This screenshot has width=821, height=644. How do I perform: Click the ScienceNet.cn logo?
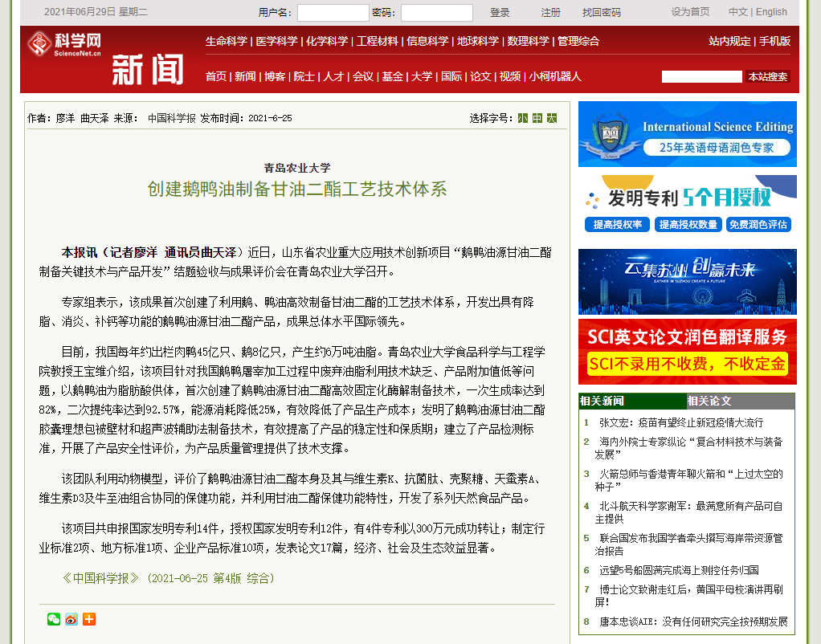click(64, 44)
